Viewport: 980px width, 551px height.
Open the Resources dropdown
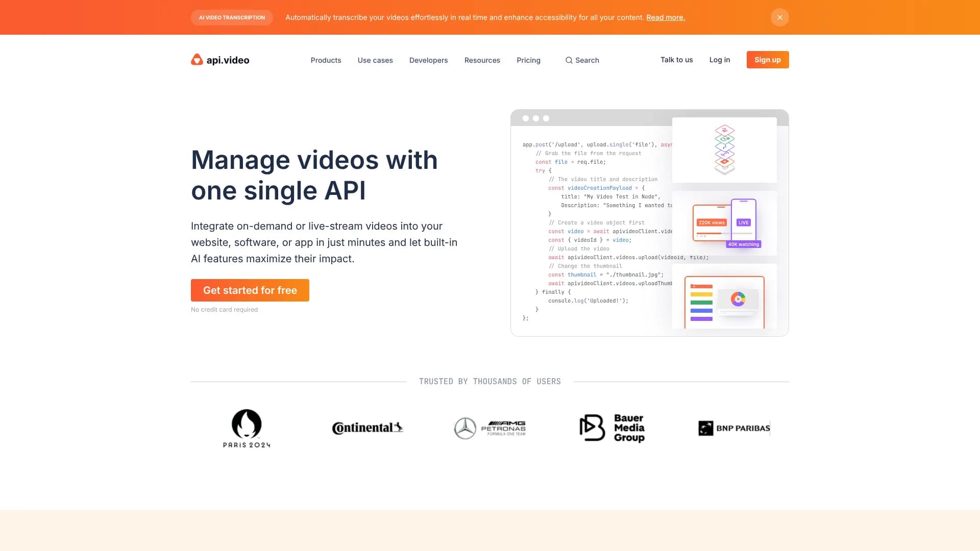pos(482,60)
